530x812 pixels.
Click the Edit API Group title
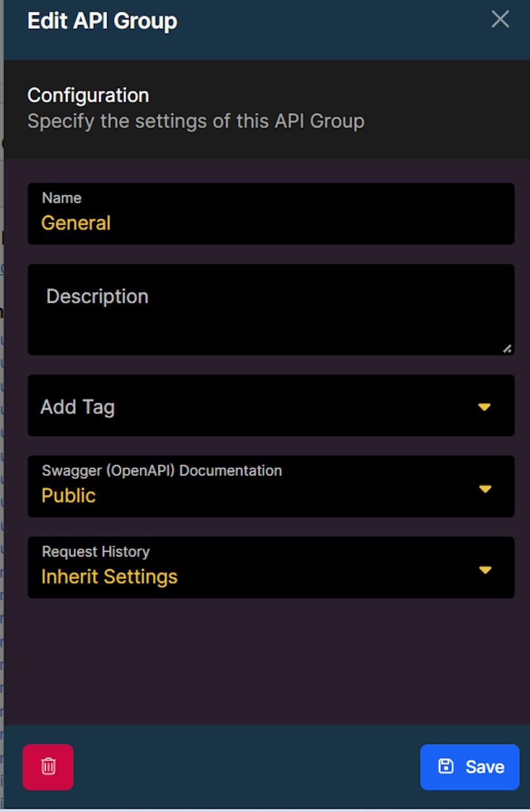coord(102,21)
